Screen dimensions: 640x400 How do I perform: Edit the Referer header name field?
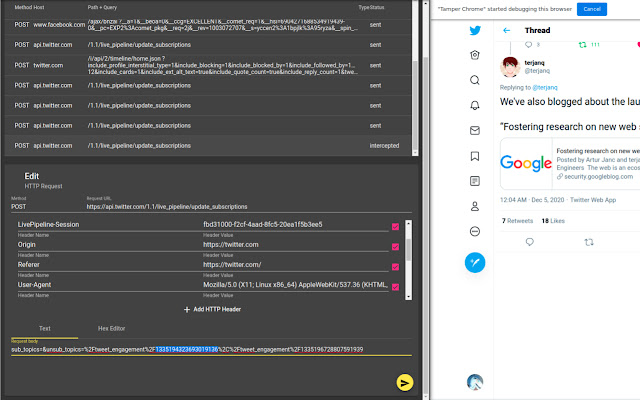coord(108,264)
